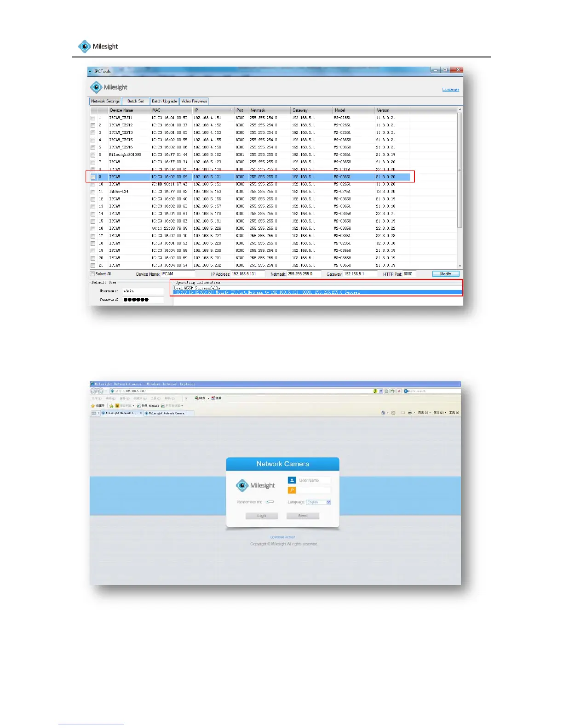Screen dimensions: 563x728
Task: Switch to the Batch Set tab
Action: click(x=136, y=101)
